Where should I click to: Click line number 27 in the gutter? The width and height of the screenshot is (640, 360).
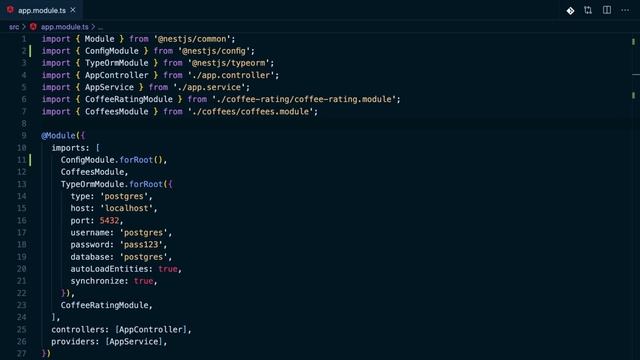(x=22, y=353)
